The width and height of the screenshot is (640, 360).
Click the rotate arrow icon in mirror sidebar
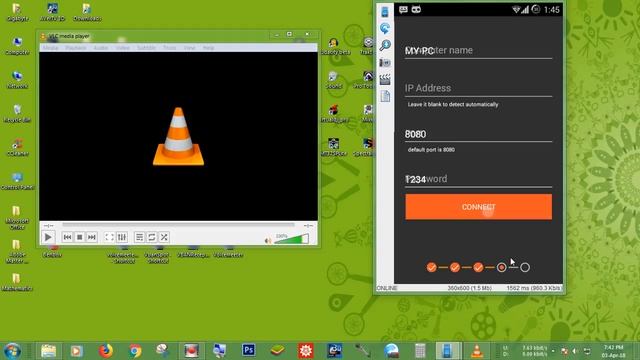point(385,28)
